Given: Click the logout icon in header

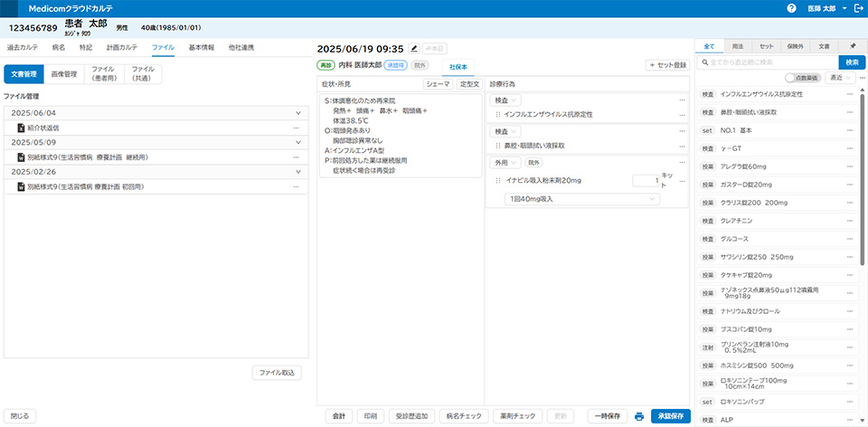Looking at the screenshot, I should coord(858,8).
